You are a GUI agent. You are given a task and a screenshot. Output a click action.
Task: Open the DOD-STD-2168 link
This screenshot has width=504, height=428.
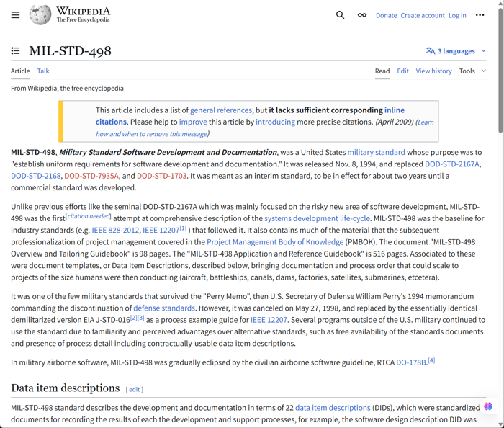(36, 177)
